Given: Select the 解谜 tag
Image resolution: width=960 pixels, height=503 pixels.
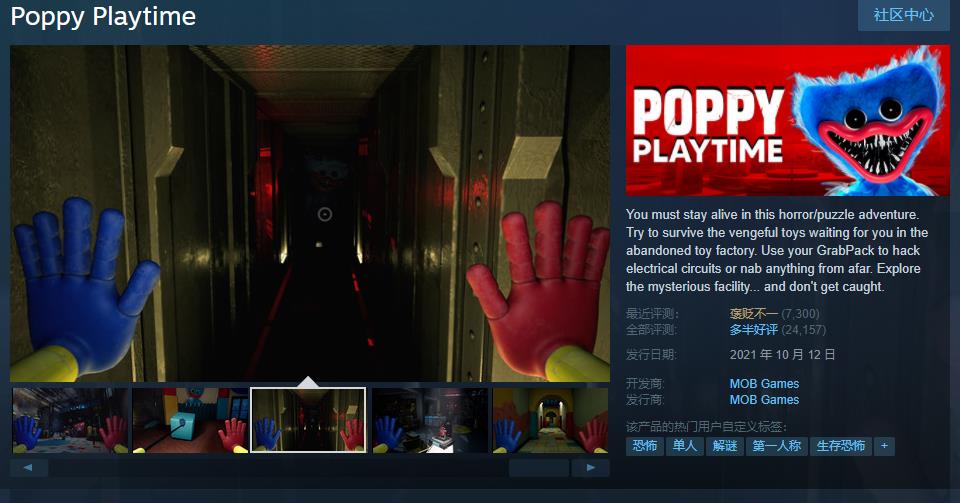Looking at the screenshot, I should pyautogui.click(x=725, y=446).
